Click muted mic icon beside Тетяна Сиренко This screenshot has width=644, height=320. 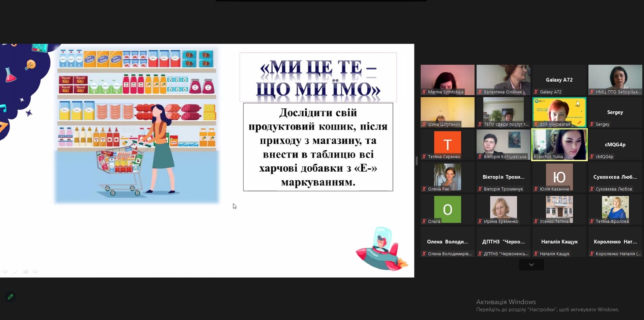tap(424, 157)
